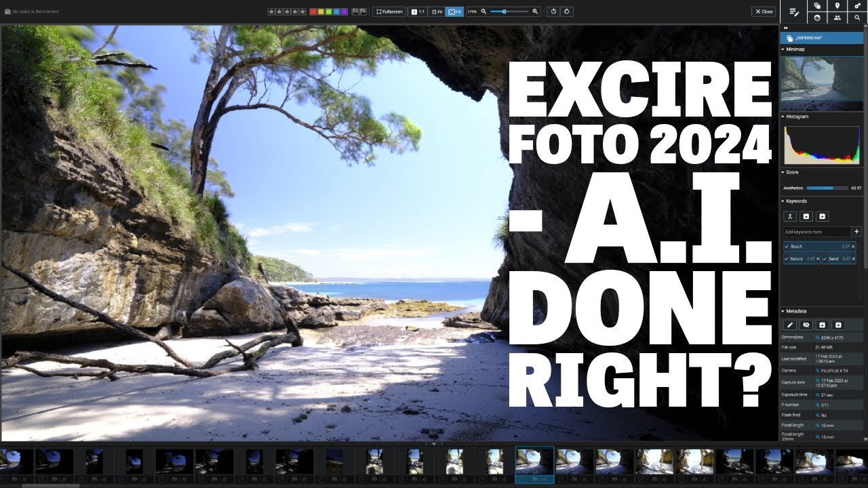This screenshot has height=488, width=868.
Task: Close the photo viewer
Action: pyautogui.click(x=764, y=12)
